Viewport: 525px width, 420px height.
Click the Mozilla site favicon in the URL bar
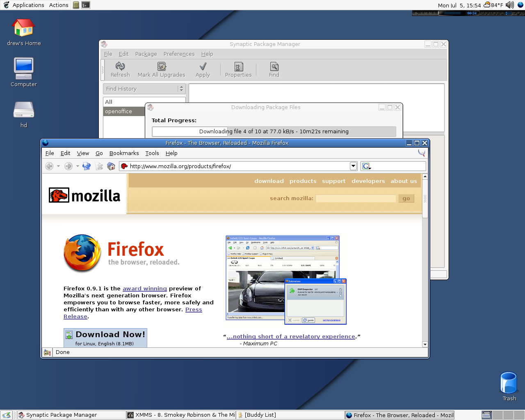pyautogui.click(x=124, y=166)
